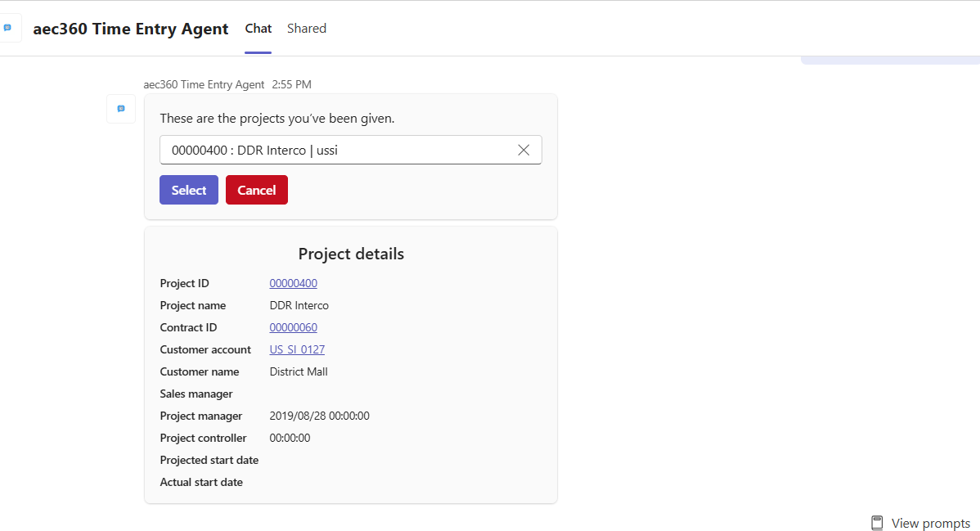
Task: Click the District Mall customer name value
Action: coord(299,371)
